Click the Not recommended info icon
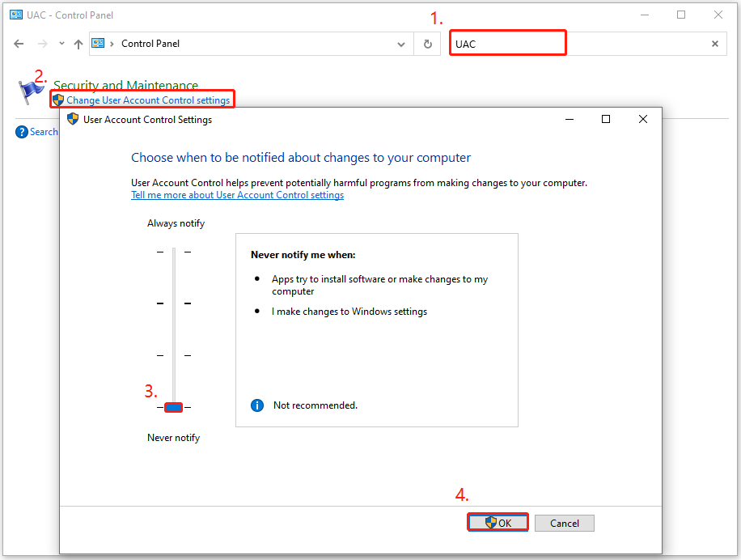 (257, 405)
